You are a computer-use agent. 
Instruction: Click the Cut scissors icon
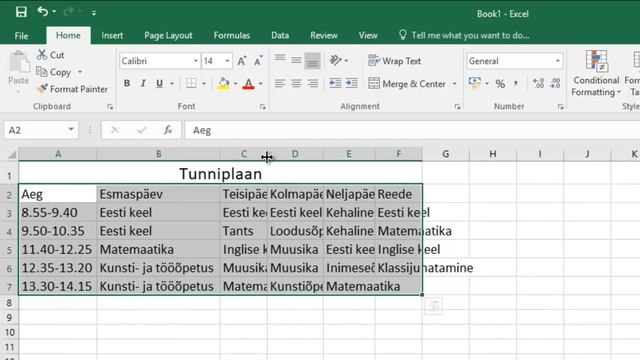coord(42,55)
